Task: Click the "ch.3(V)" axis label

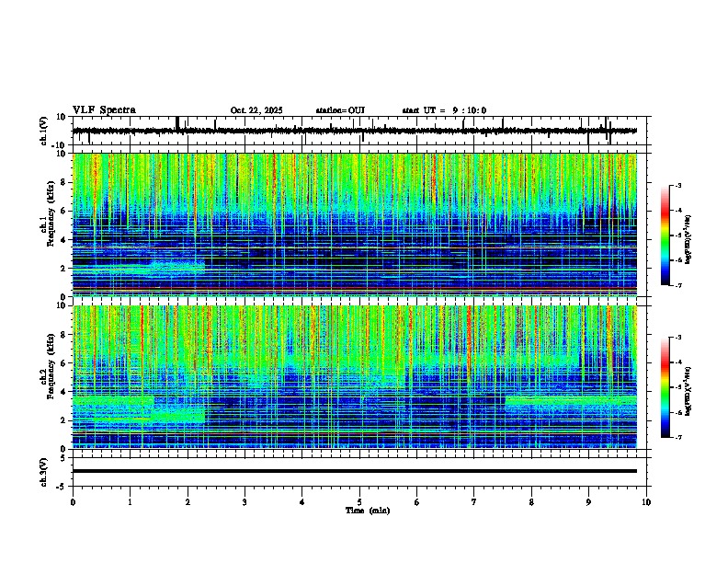Action: pos(44,472)
